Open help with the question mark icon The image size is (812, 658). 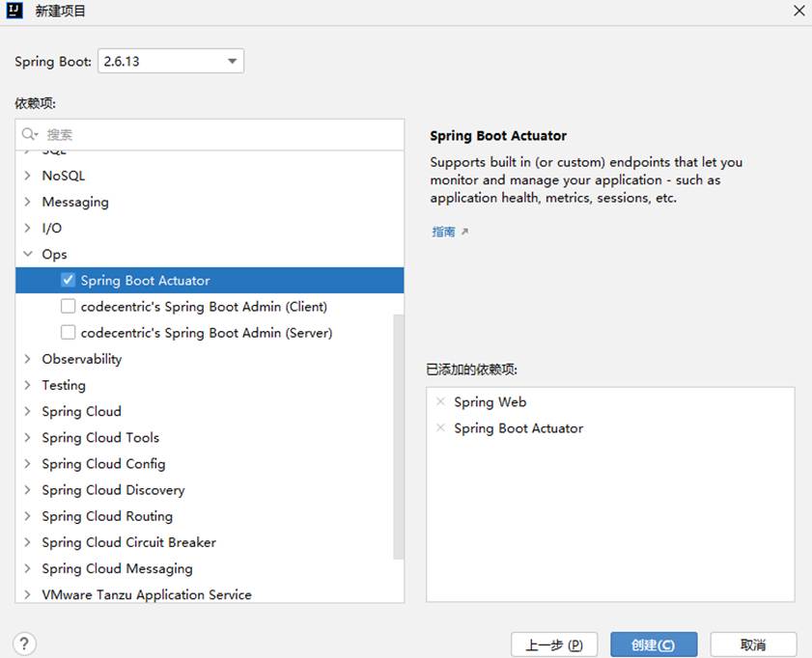click(x=24, y=644)
